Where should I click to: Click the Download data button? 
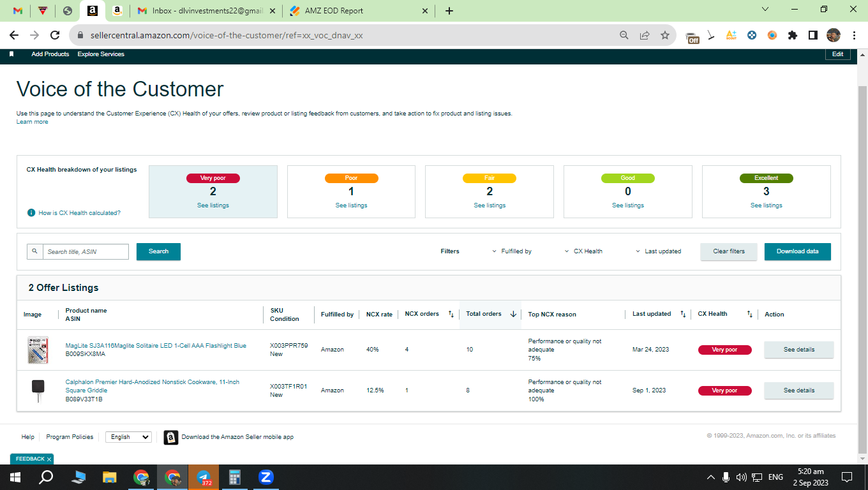pyautogui.click(x=798, y=251)
